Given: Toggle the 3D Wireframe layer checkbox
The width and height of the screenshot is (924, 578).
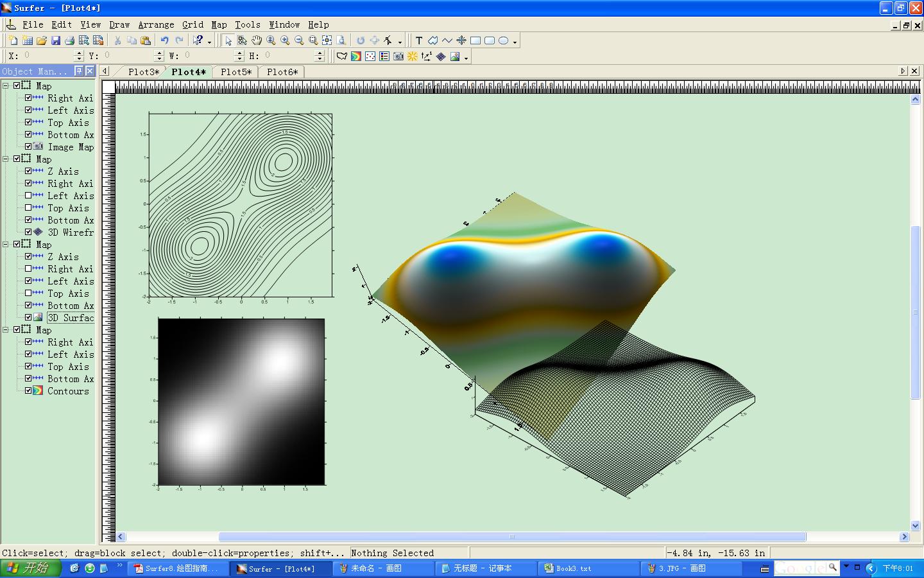Looking at the screenshot, I should 28,232.
